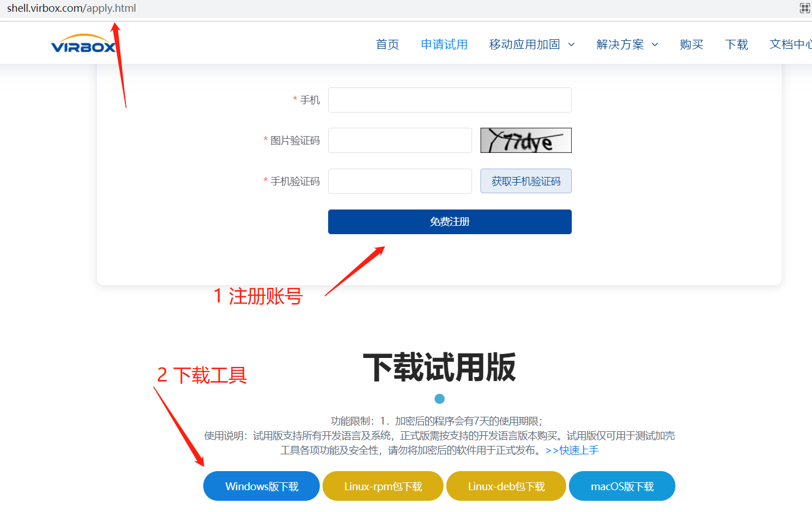Expand the 解决方案 dropdown chevron
Screen dimensions: 812x512
pyautogui.click(x=655, y=45)
